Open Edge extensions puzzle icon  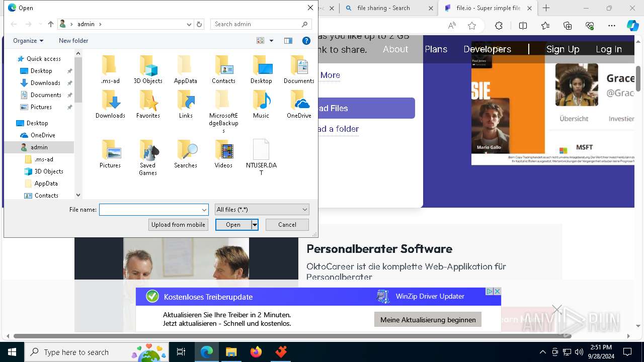coord(499,26)
